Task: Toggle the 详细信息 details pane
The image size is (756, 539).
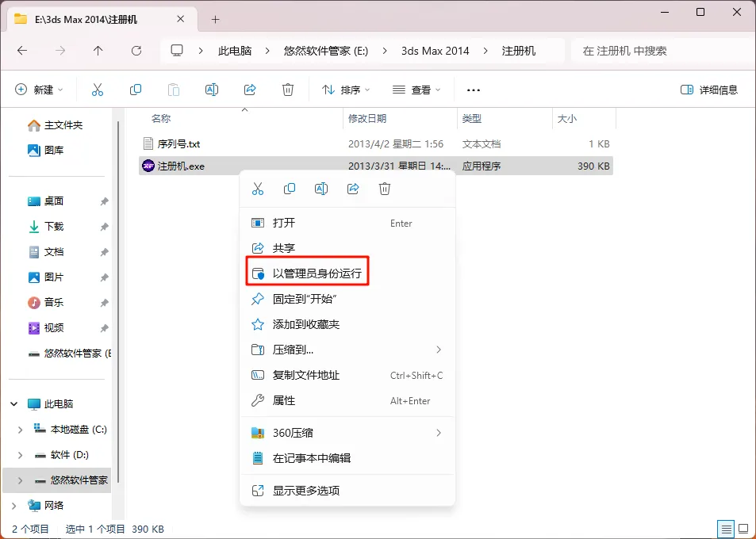Action: [708, 90]
